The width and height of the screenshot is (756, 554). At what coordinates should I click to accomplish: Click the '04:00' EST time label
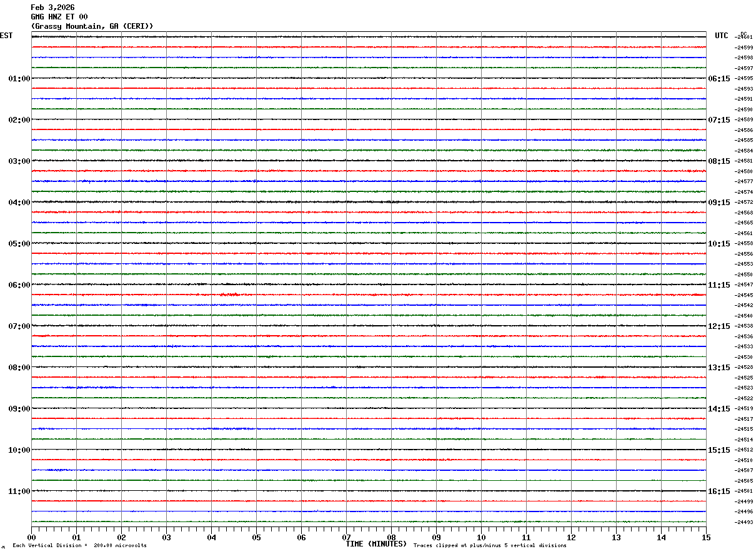[19, 203]
